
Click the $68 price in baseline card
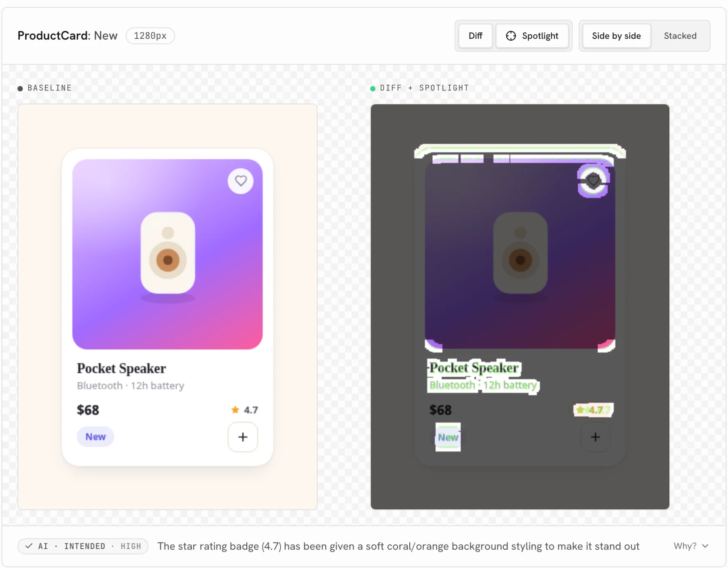tap(88, 410)
